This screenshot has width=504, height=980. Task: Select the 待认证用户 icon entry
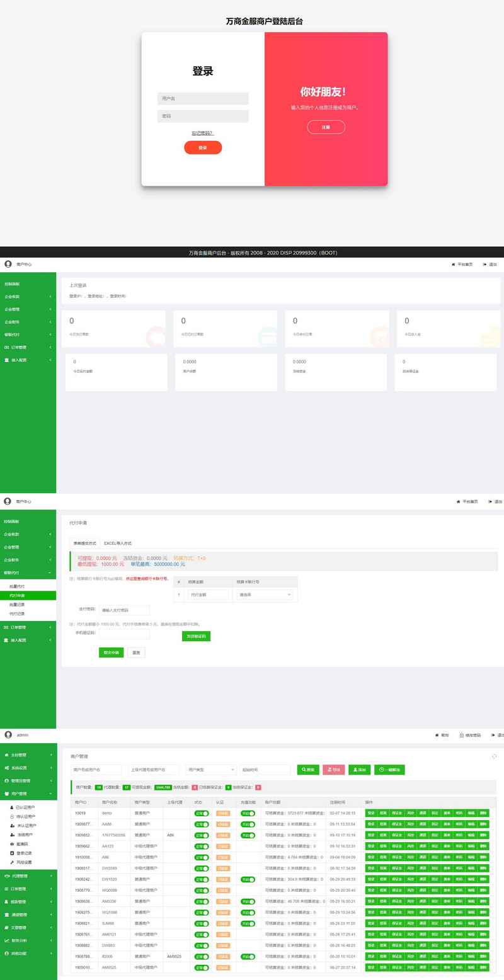(x=12, y=816)
